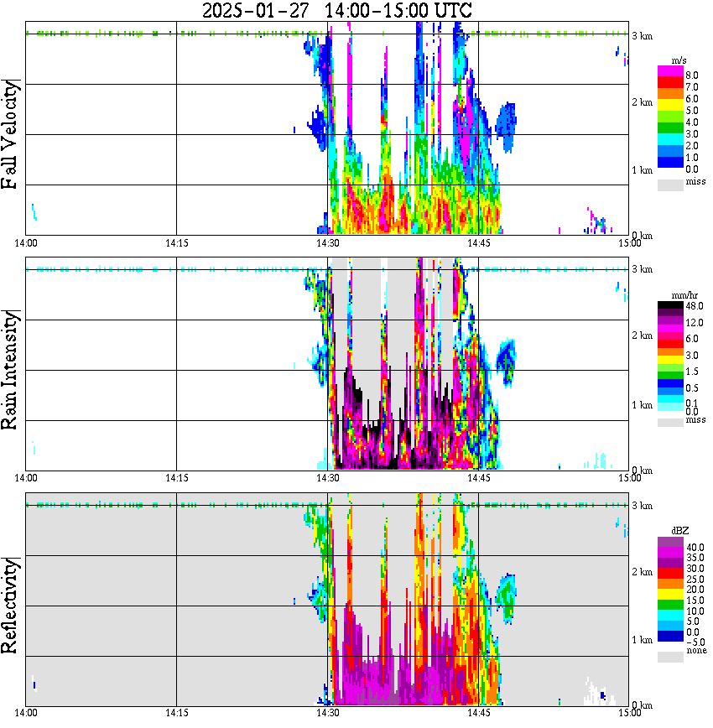This screenshot has height=728, width=713.
Task: Click the gray 'miss' swatch in Fall Velocity legend
Action: (671, 183)
